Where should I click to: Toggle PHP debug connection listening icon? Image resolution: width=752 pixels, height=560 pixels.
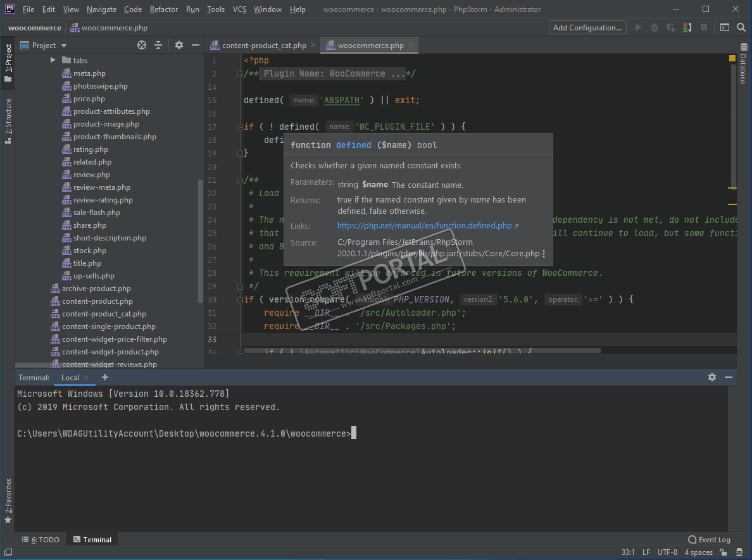tap(687, 27)
